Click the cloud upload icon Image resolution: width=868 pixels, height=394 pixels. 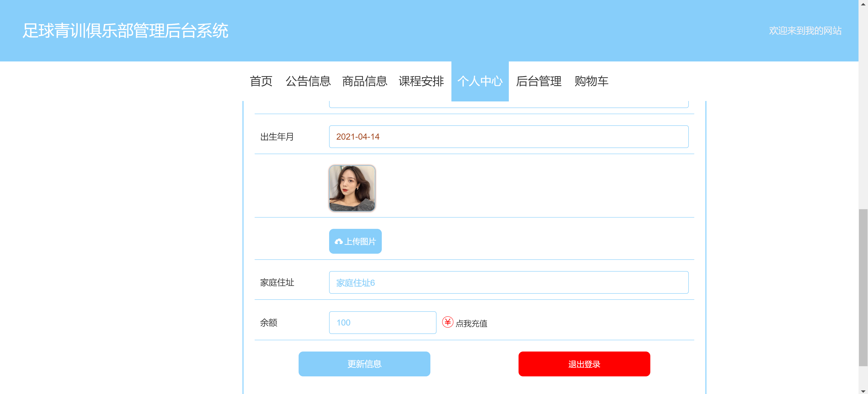(338, 242)
